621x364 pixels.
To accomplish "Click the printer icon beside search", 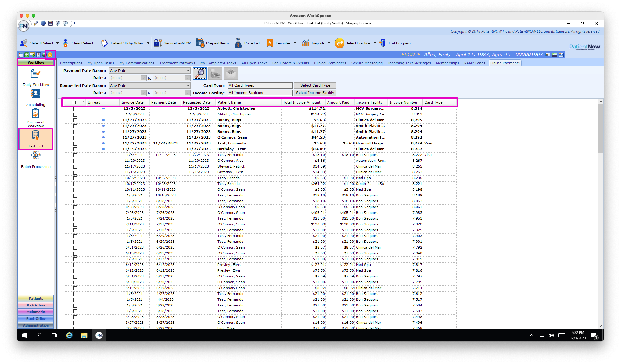I will (215, 73).
